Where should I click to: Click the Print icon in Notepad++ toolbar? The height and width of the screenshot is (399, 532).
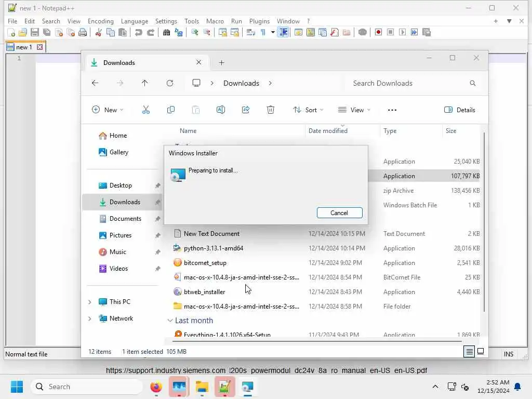[83, 33]
